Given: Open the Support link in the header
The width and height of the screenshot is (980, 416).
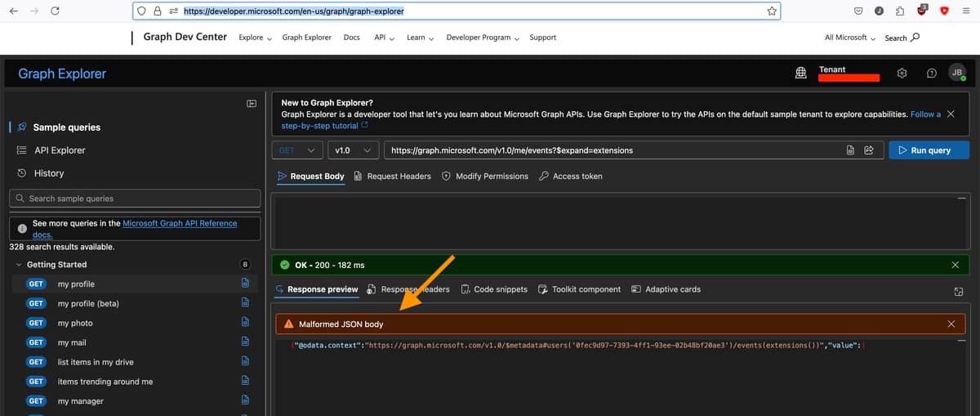Looking at the screenshot, I should tap(542, 38).
